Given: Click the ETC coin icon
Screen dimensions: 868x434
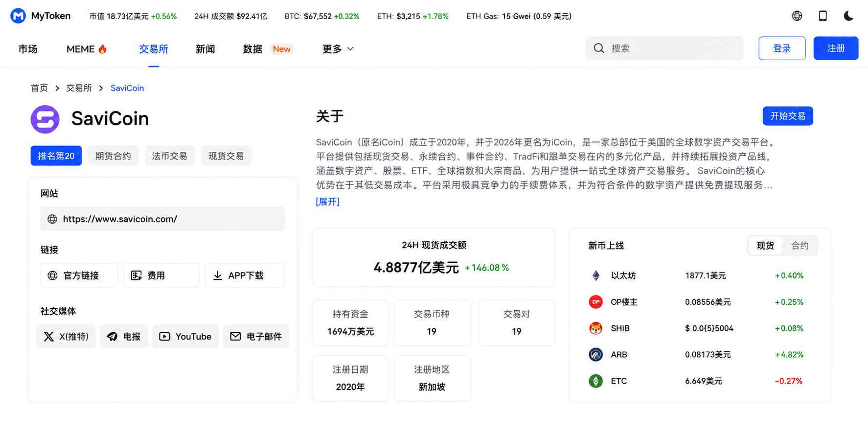Looking at the screenshot, I should (595, 381).
